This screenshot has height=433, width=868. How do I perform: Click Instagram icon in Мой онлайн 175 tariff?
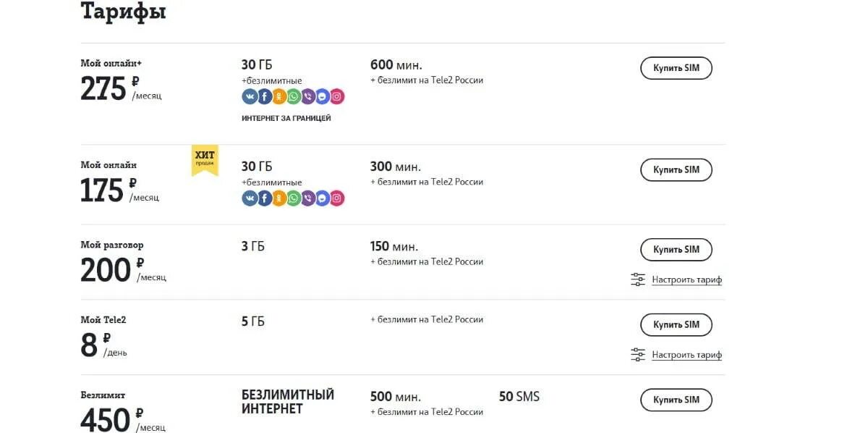click(336, 198)
